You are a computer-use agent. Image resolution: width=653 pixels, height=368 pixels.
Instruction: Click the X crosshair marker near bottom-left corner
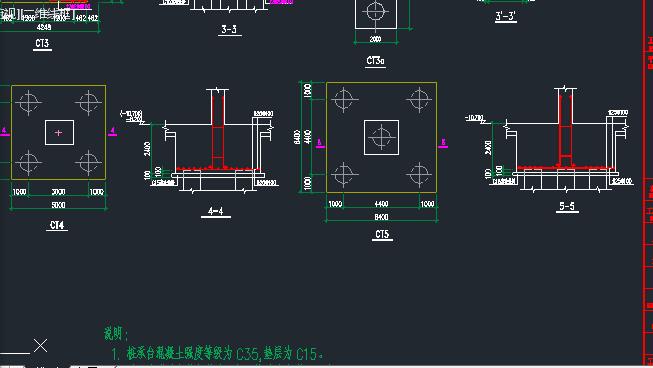40,346
